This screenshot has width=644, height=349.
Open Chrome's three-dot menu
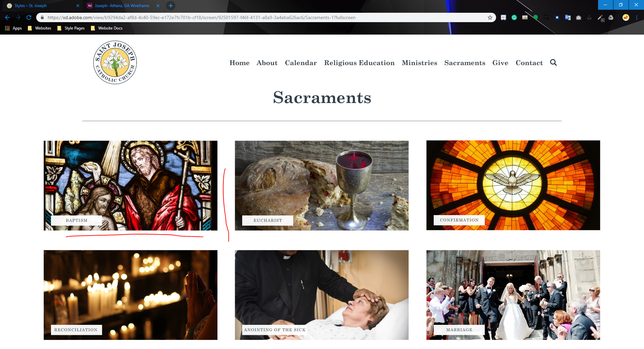point(637,17)
